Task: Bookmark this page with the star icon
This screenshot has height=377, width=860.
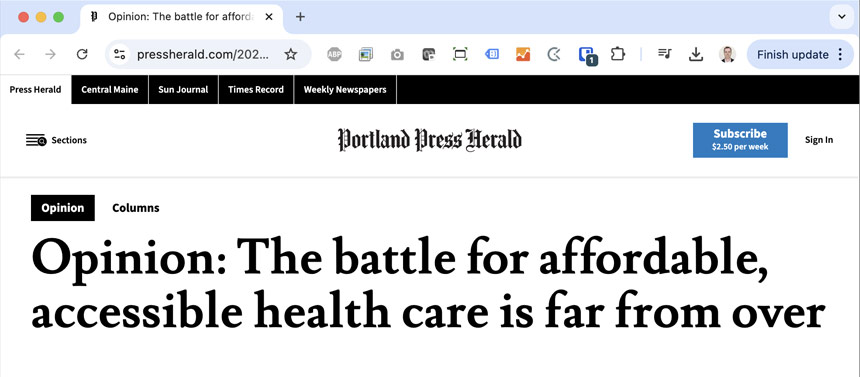Action: [291, 54]
